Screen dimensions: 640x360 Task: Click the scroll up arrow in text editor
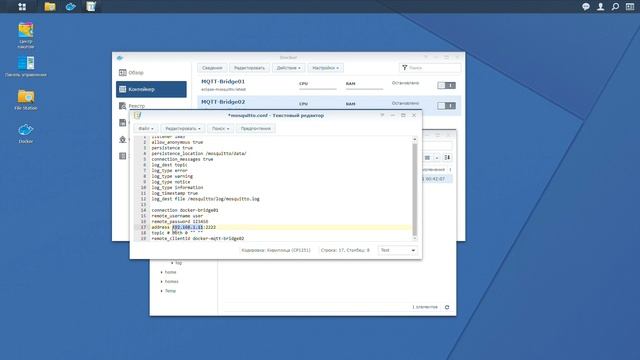(415, 140)
